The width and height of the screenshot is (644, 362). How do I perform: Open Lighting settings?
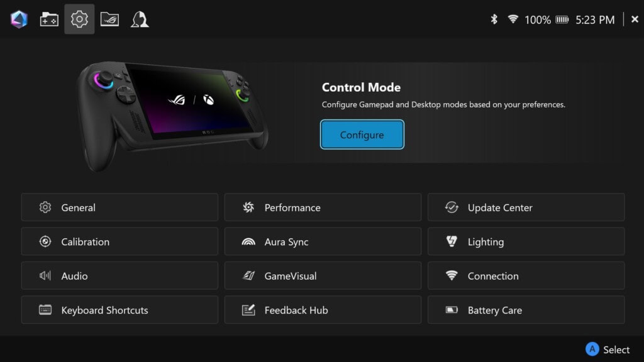526,241
